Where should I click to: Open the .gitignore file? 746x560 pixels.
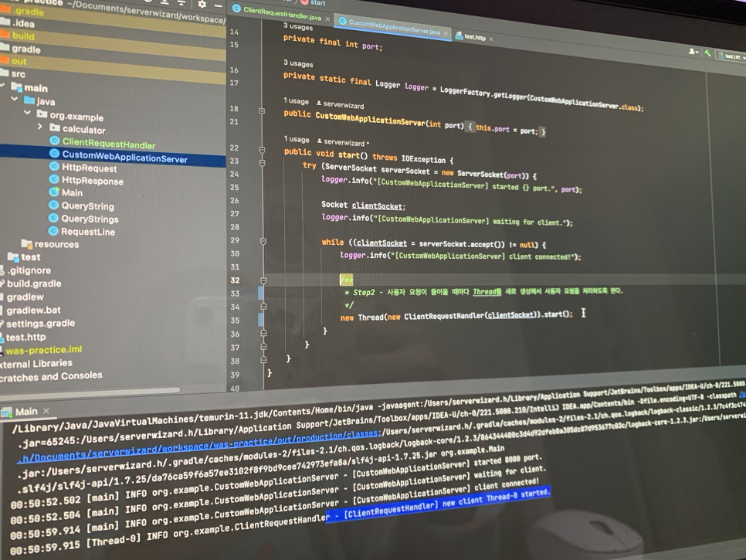(29, 270)
